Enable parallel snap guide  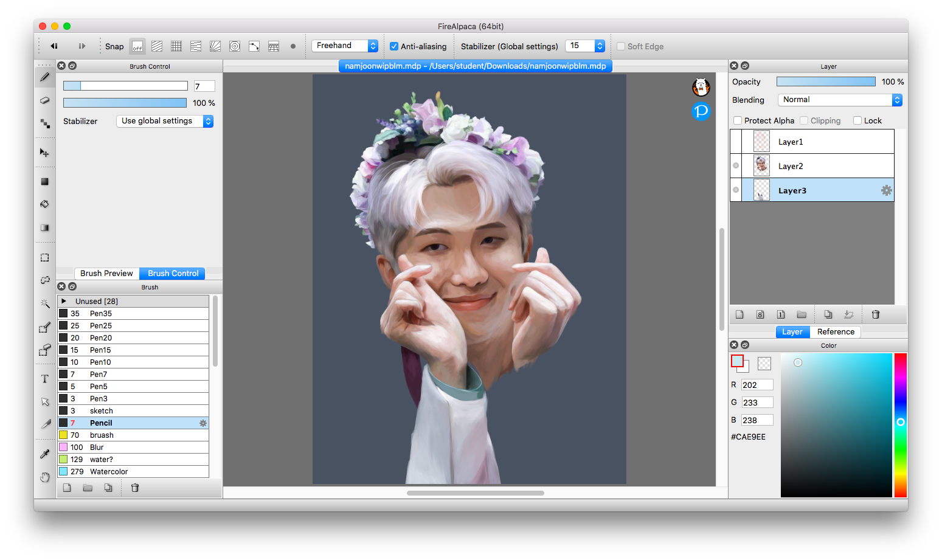tap(157, 46)
